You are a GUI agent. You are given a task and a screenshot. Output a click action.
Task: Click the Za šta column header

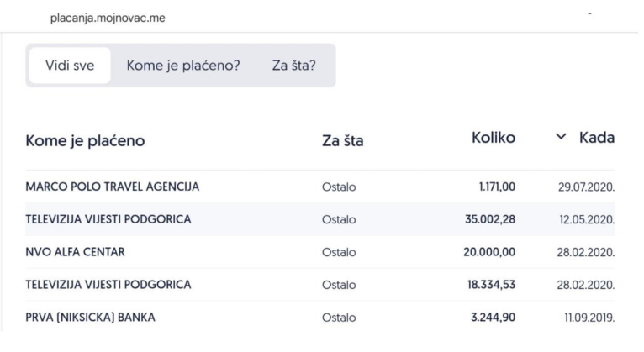pyautogui.click(x=342, y=141)
